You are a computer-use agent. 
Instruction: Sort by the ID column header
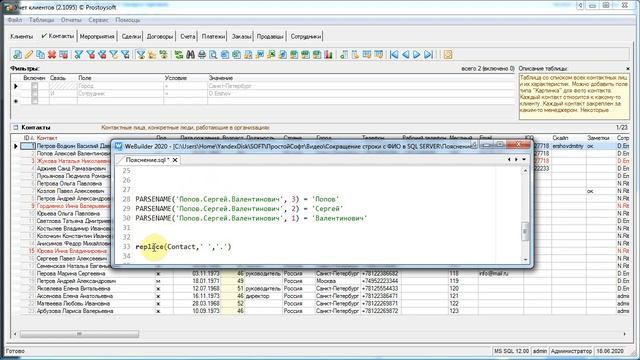(27, 138)
